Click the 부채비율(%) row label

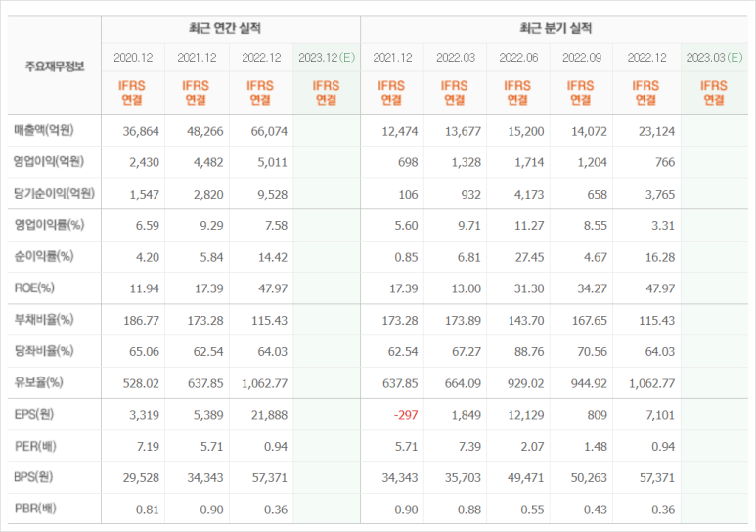[x=44, y=319]
